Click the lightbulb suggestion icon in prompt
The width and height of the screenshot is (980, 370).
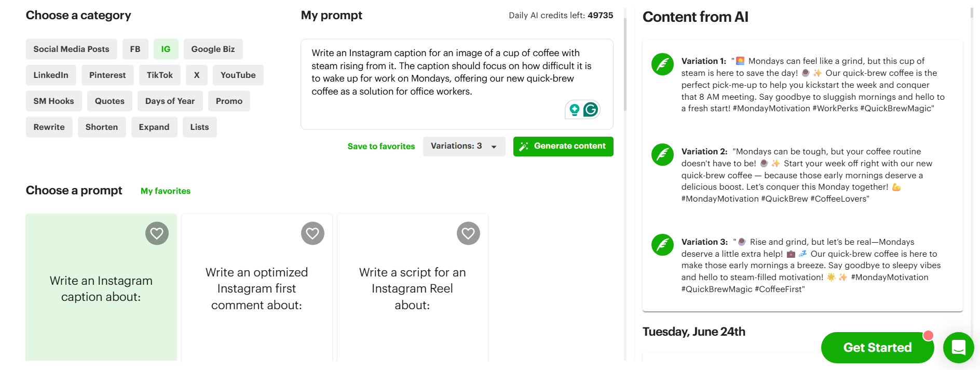point(574,110)
